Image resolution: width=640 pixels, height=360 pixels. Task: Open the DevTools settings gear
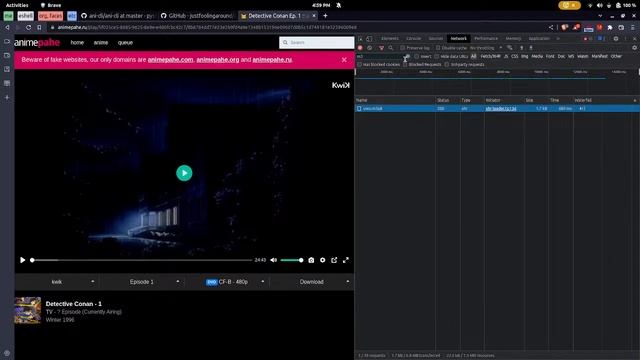point(616,39)
